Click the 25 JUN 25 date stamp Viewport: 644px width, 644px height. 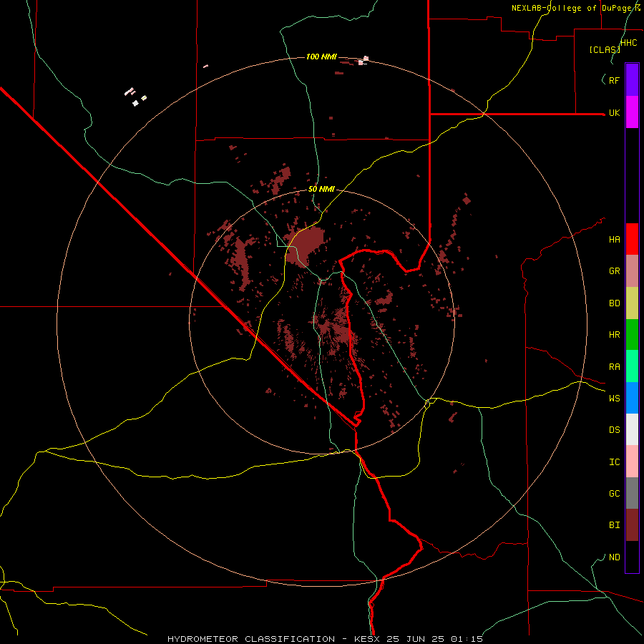pos(416,639)
